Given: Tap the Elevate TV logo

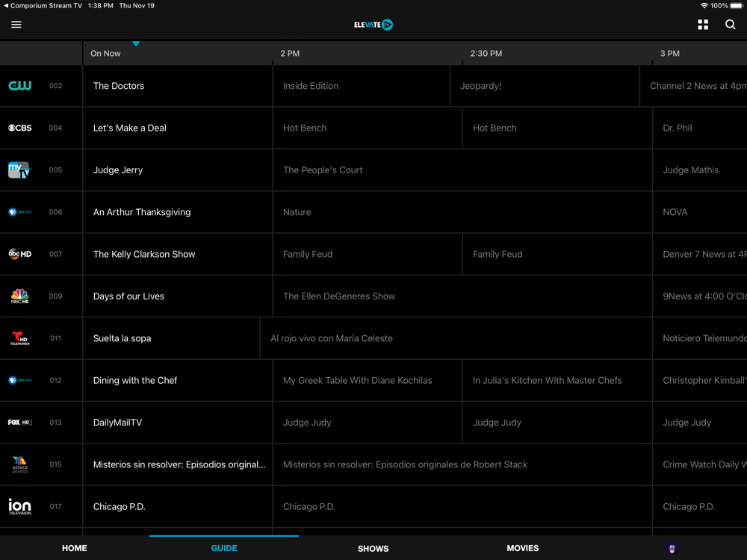Looking at the screenshot, I should 373,25.
